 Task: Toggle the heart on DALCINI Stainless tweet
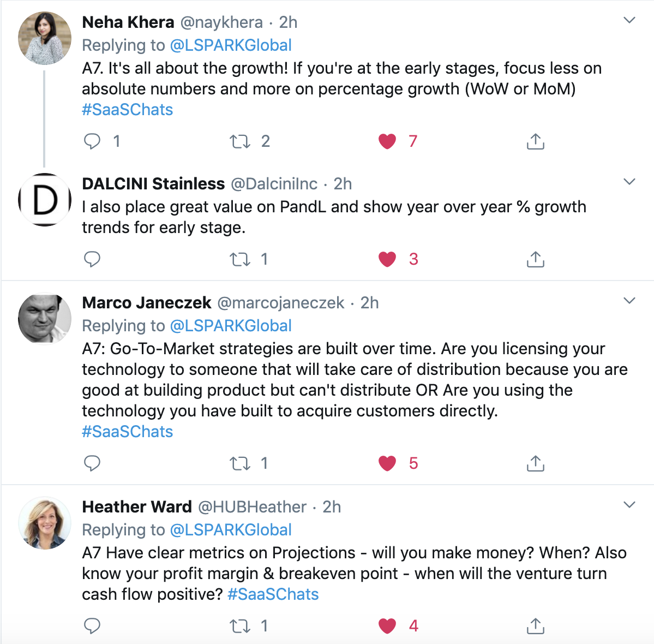[x=387, y=259]
